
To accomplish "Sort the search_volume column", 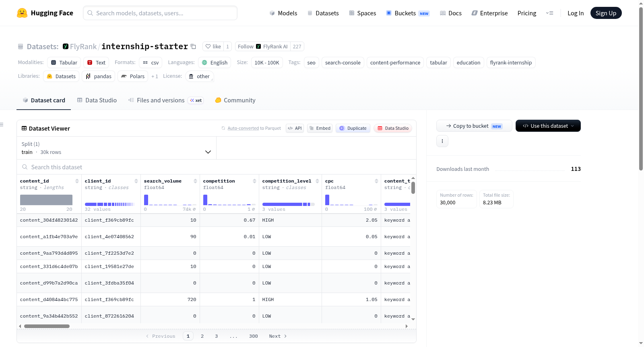I will click(x=195, y=181).
